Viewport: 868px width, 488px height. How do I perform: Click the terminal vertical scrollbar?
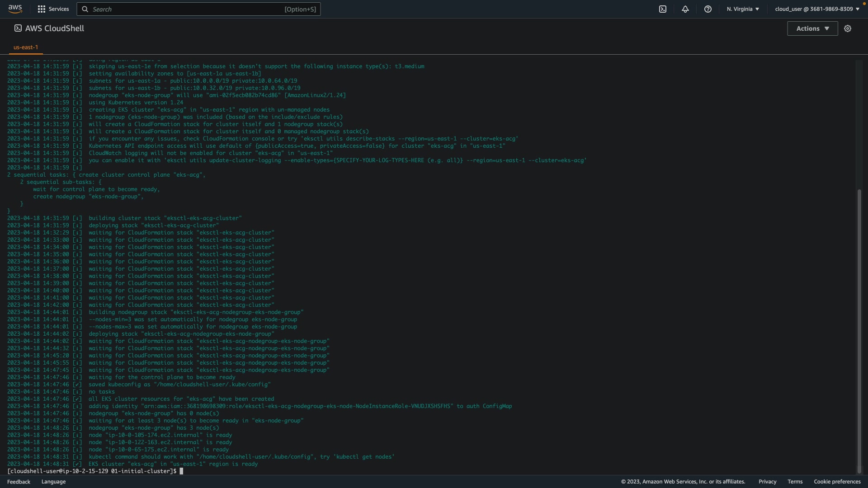click(859, 330)
